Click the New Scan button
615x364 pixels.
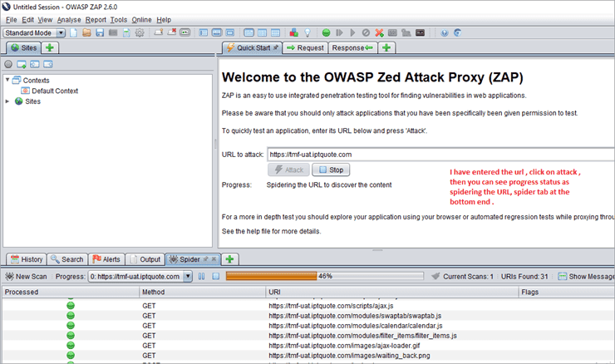pos(26,276)
